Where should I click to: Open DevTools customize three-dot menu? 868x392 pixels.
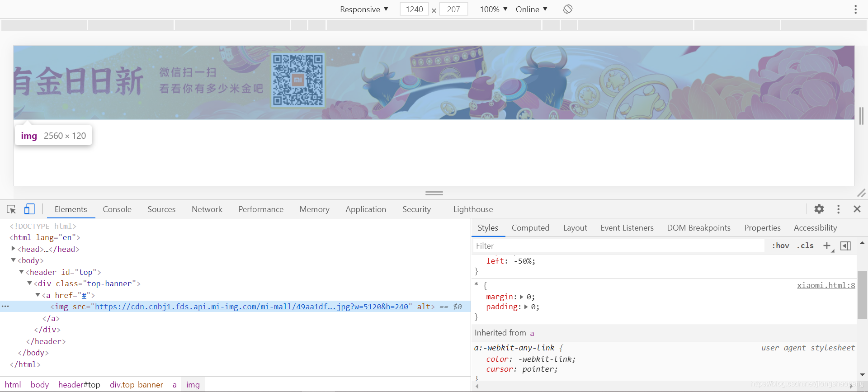[x=838, y=209]
